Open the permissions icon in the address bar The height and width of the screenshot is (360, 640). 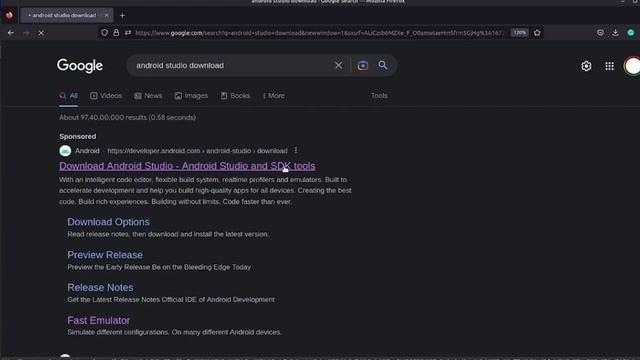pyautogui.click(x=128, y=33)
